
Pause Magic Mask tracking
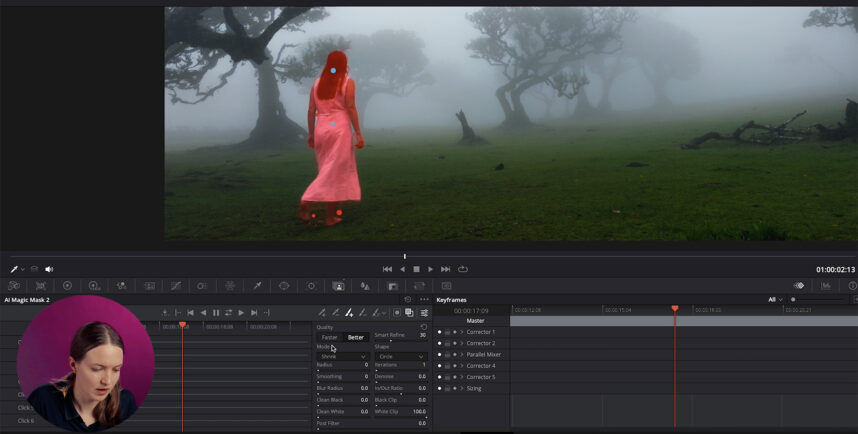pos(216,313)
